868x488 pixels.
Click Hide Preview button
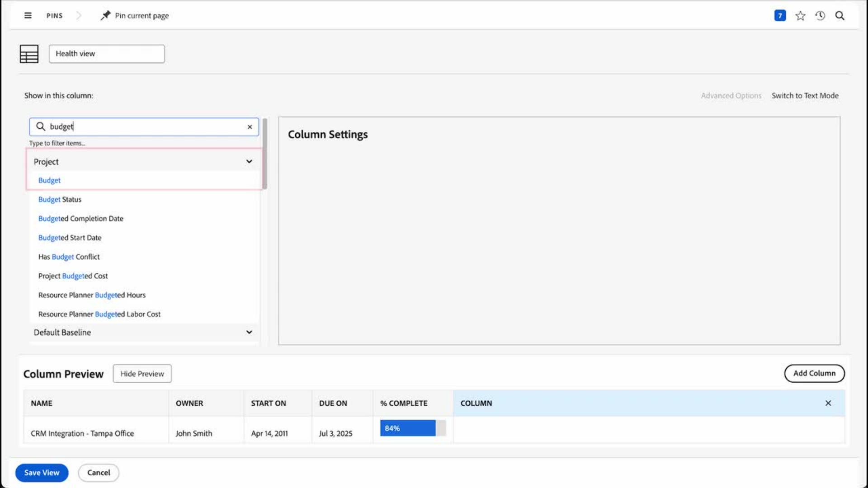(x=142, y=374)
